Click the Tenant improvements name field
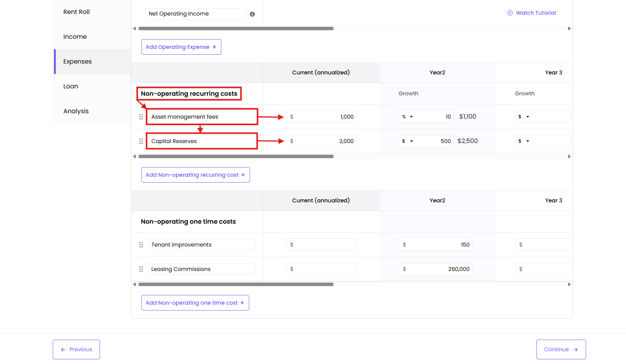The width and height of the screenshot is (626, 364). [202, 245]
